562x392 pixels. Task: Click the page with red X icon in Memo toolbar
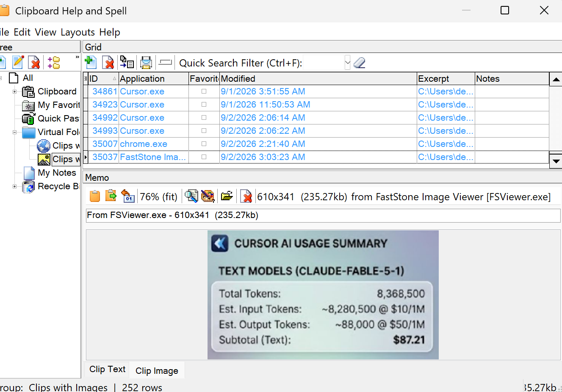tap(246, 196)
